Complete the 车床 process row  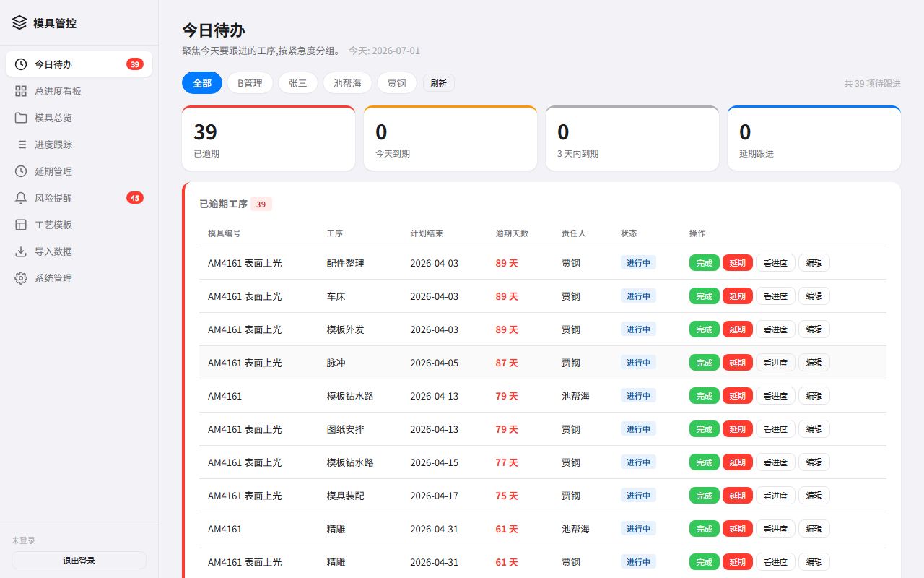(x=705, y=296)
